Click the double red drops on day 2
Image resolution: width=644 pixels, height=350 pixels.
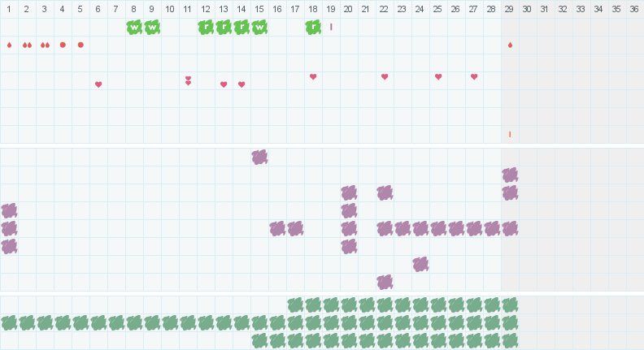(27, 45)
